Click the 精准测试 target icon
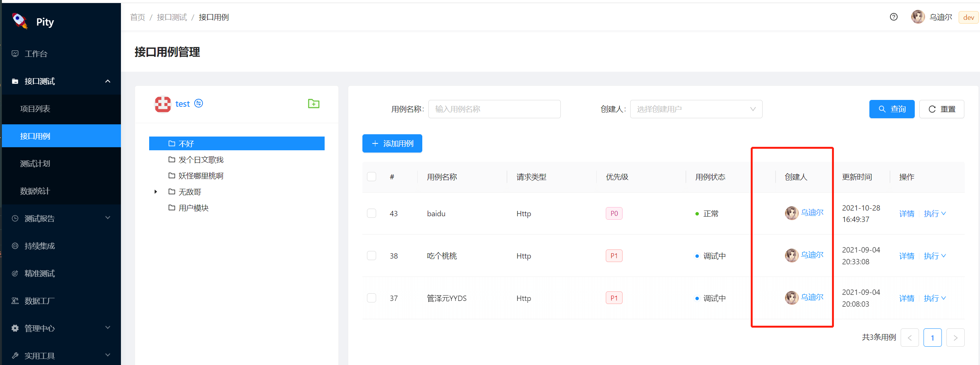980x365 pixels. (15, 273)
